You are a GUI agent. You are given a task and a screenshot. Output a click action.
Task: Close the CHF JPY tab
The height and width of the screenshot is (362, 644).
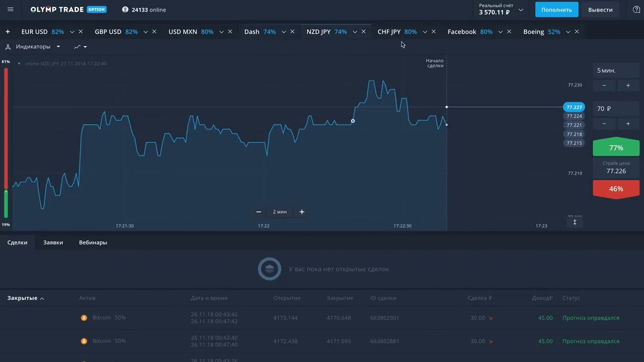point(433,32)
